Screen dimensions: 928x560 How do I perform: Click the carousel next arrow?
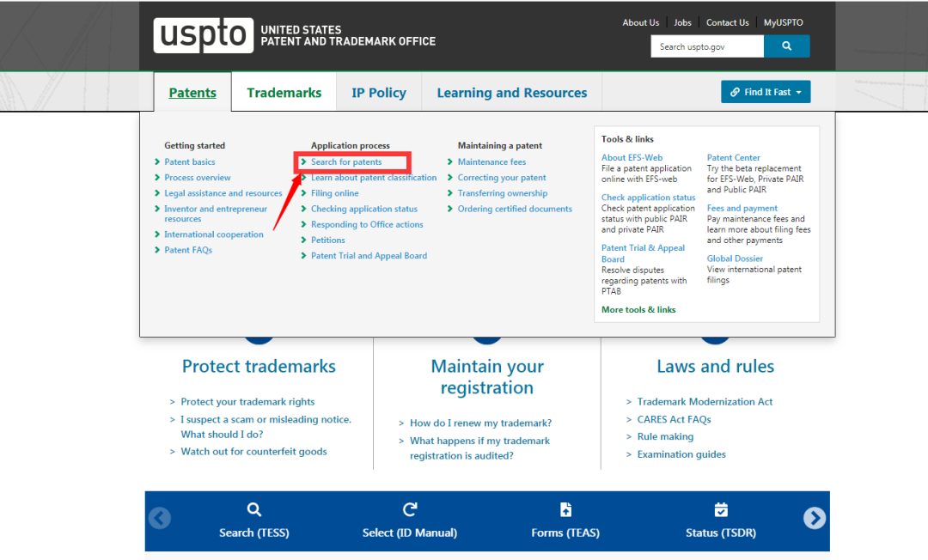[x=815, y=518]
